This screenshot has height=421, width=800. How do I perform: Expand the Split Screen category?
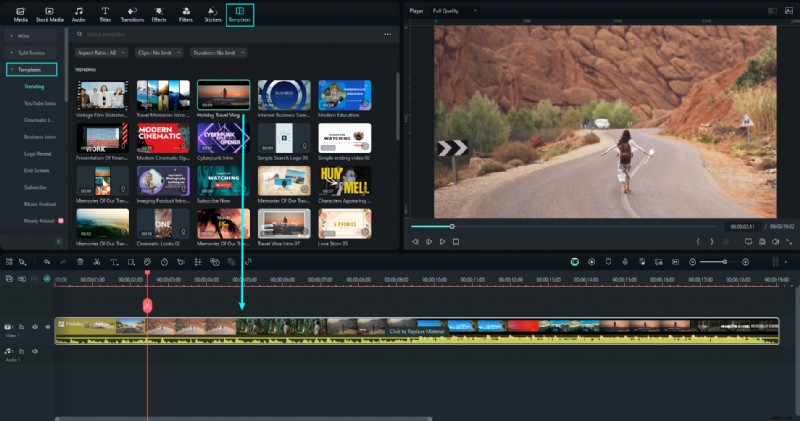[31, 53]
